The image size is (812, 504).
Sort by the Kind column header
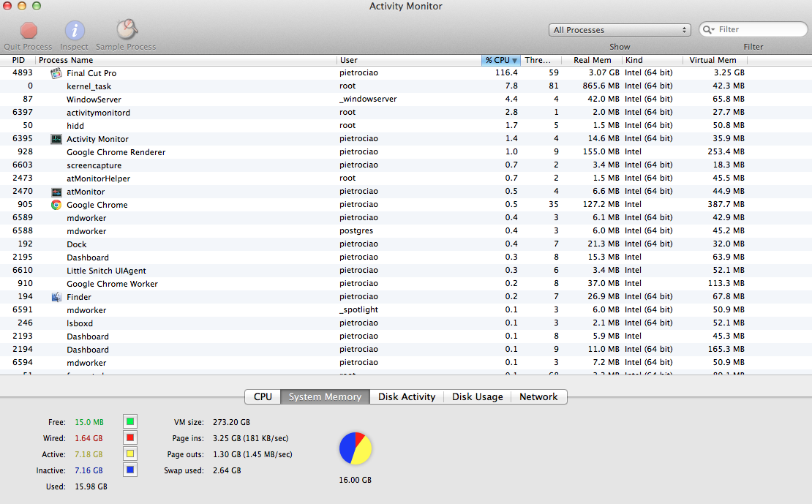pos(653,60)
